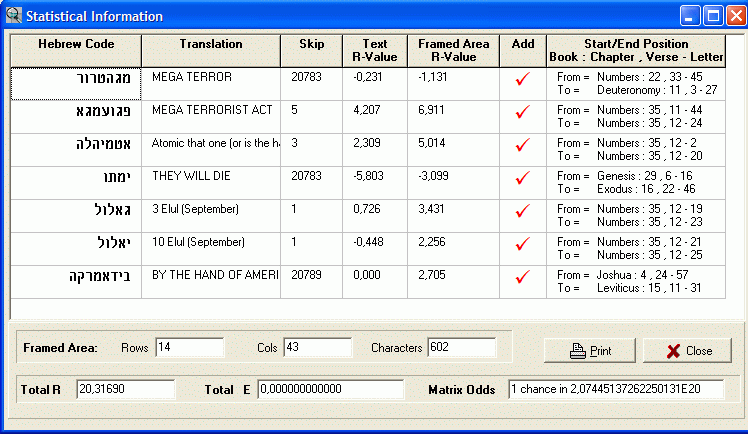Click Text R-Value 0,726
The height and width of the screenshot is (434, 748).
click(366, 209)
